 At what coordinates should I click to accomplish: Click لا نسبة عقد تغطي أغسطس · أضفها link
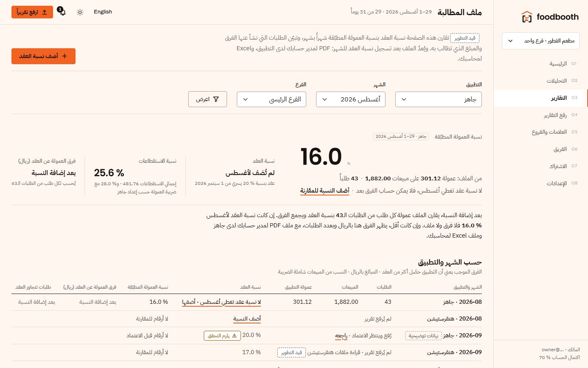pyautogui.click(x=221, y=302)
